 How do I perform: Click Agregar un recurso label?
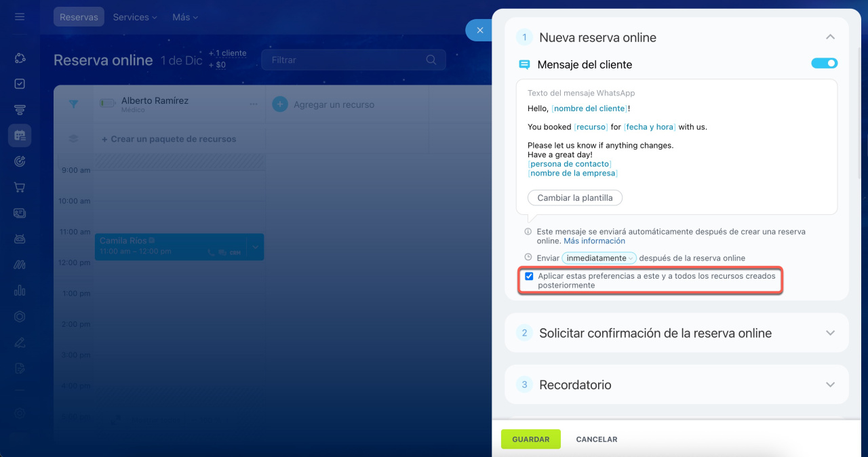tap(334, 104)
